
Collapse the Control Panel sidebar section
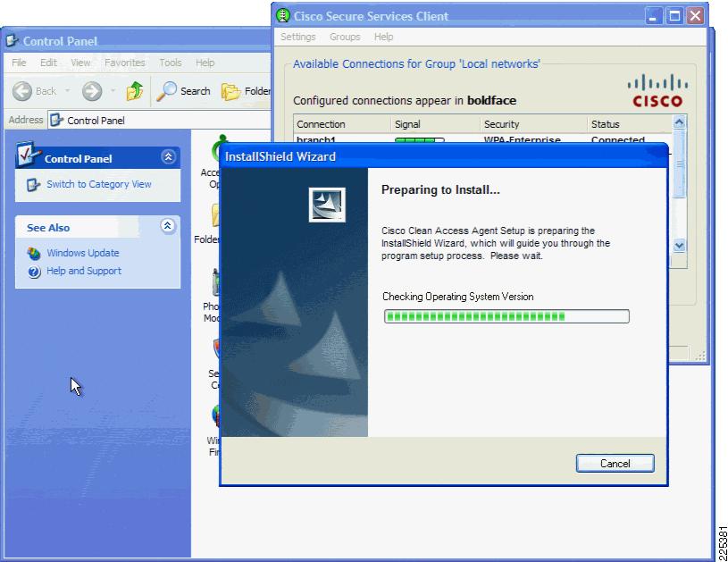point(169,157)
